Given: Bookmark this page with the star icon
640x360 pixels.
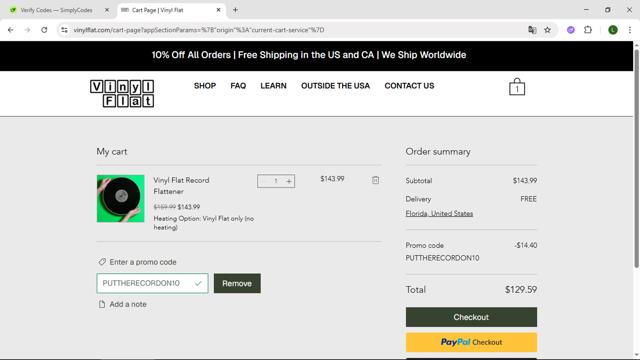Looking at the screenshot, I should click(x=547, y=30).
